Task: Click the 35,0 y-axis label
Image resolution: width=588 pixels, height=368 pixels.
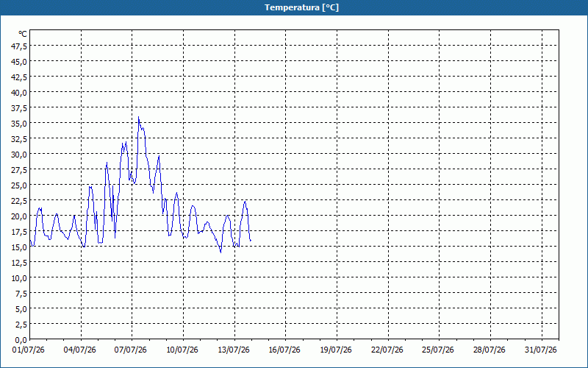Action: tap(20, 124)
